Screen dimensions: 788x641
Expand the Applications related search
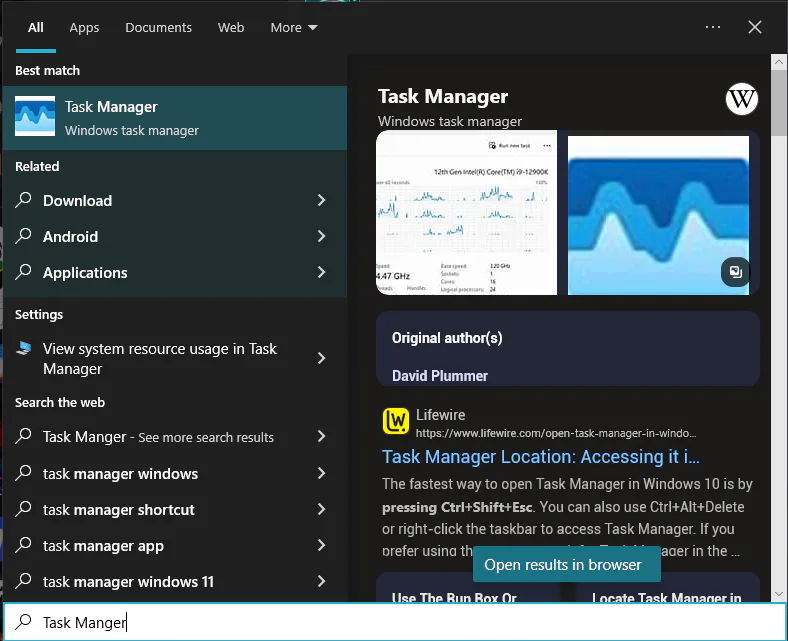pos(322,272)
